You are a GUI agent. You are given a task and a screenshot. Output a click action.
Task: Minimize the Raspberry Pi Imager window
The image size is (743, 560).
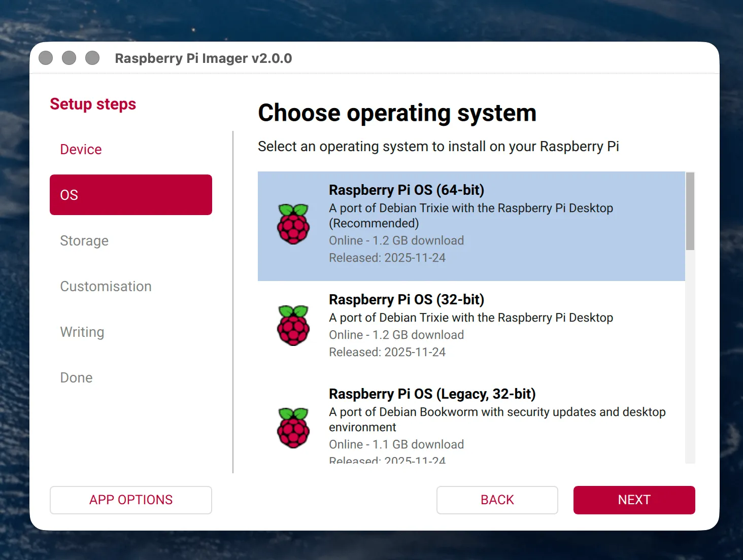[x=69, y=58]
